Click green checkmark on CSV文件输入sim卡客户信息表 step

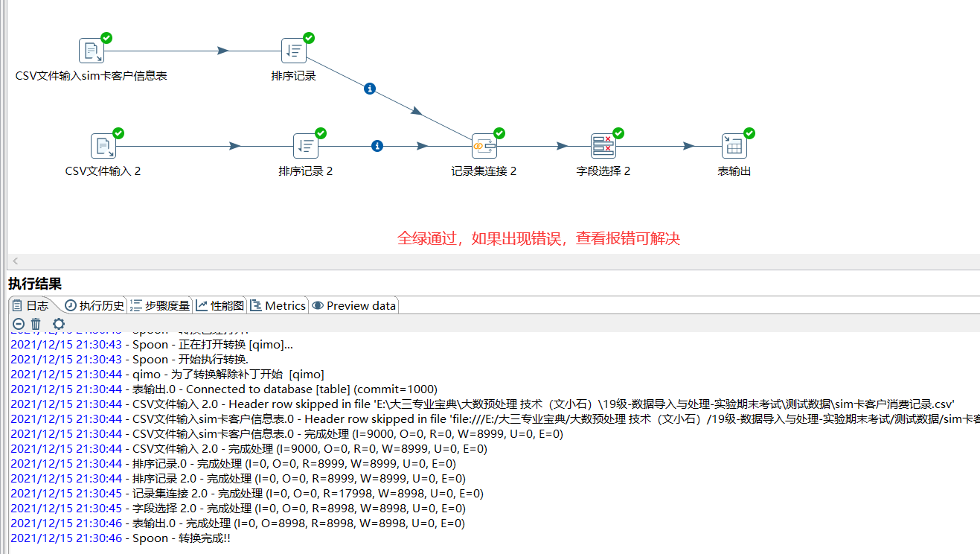[106, 38]
